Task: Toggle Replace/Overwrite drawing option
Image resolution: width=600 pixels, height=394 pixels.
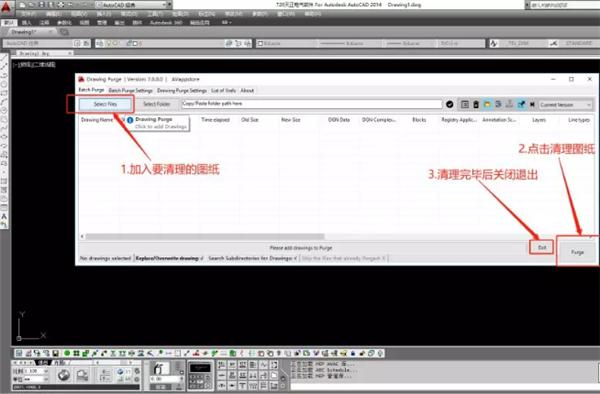Action: coord(169,258)
